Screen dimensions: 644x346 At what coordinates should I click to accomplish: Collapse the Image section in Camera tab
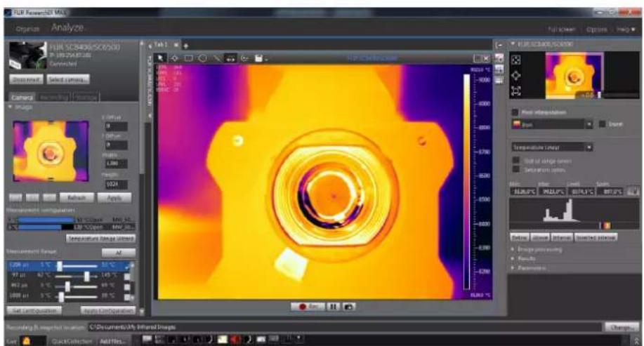[x=10, y=107]
